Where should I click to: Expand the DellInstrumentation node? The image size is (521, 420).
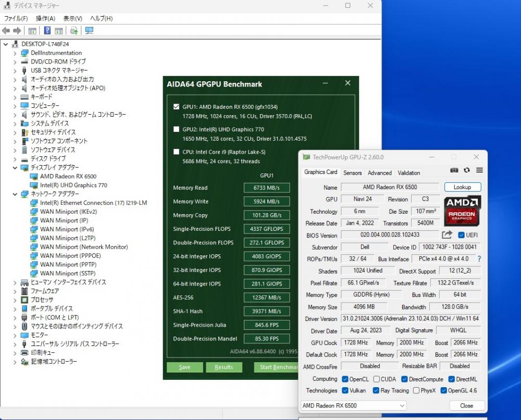(x=15, y=53)
